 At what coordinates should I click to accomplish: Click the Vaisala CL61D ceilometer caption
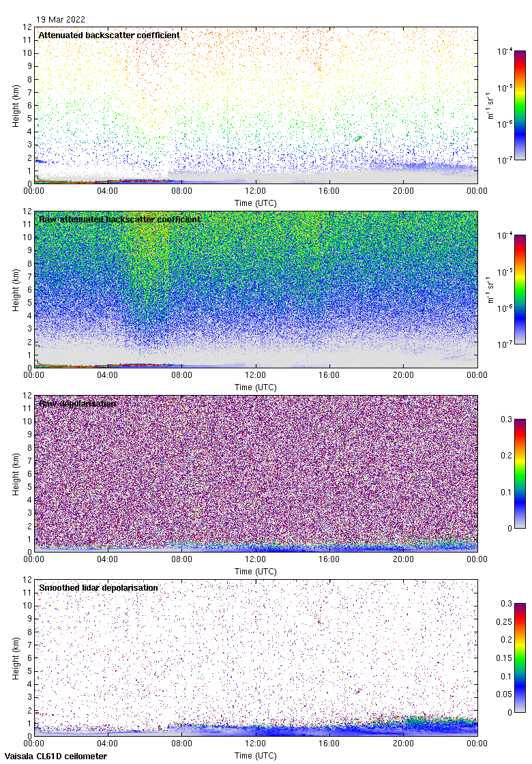pyautogui.click(x=56, y=756)
